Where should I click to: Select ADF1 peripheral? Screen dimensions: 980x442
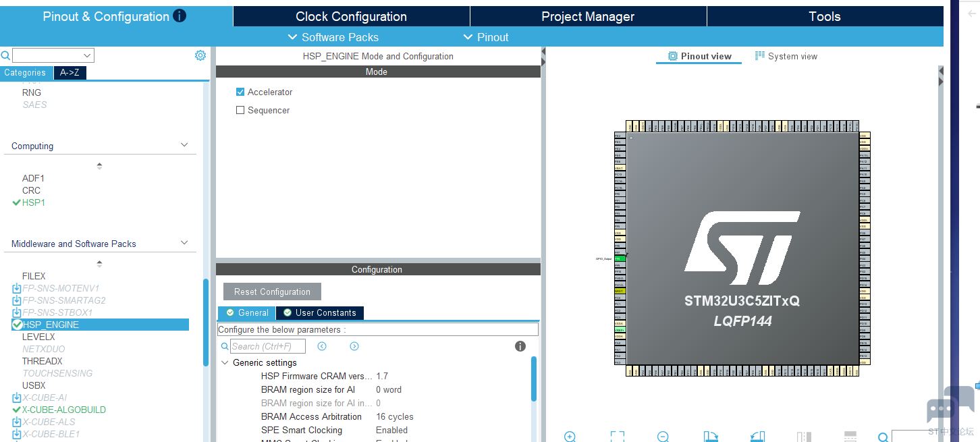33,178
